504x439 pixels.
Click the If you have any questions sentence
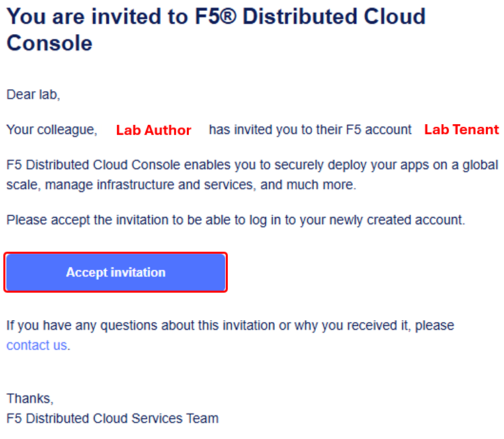pyautogui.click(x=230, y=326)
